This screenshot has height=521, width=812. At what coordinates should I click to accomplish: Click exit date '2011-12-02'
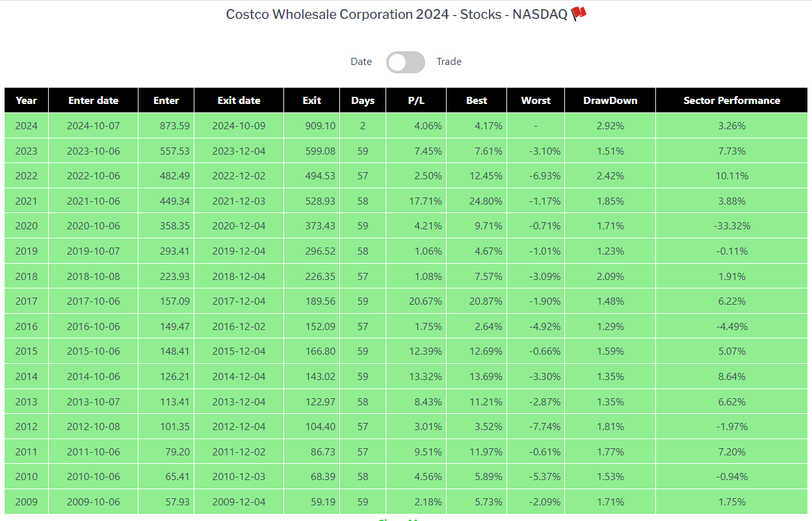239,452
